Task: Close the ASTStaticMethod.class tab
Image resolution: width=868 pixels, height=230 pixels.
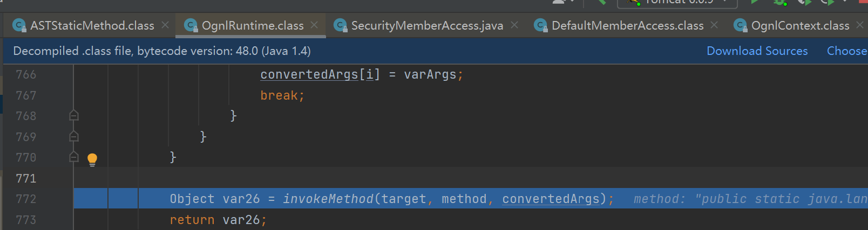Action: 165,25
